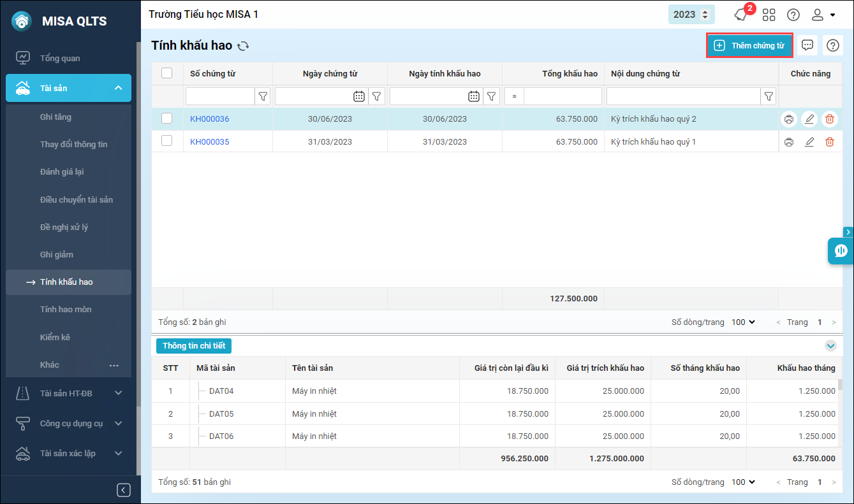Image resolution: width=854 pixels, height=504 pixels.
Task: Open the more options dots next to Khác
Action: pos(114,365)
